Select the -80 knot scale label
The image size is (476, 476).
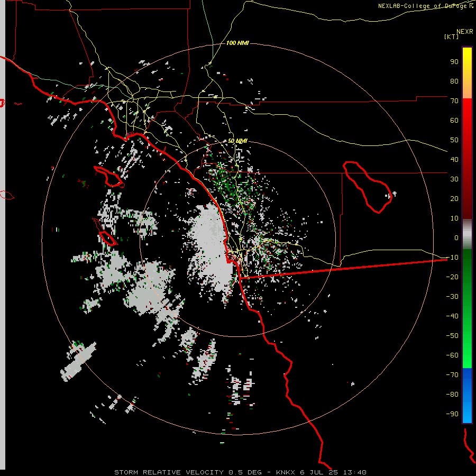[452, 395]
